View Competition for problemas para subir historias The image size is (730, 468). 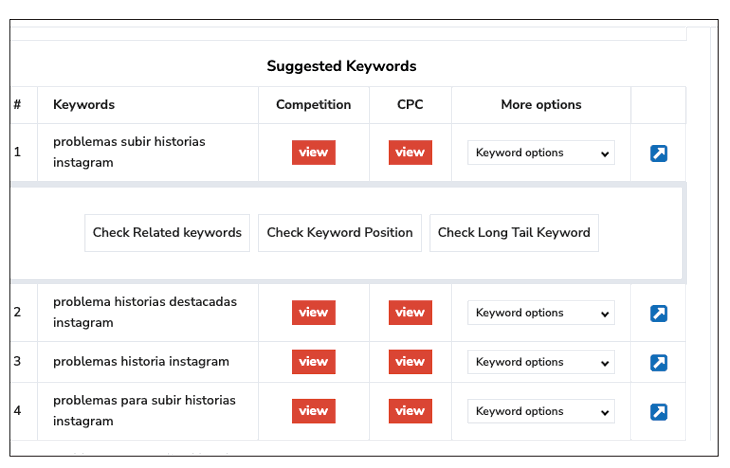[x=313, y=410]
